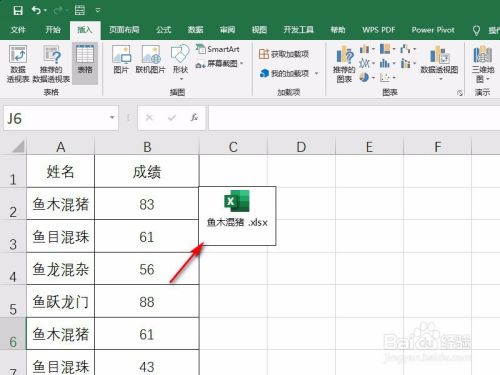Click the 数据透视图 PivotChart button
The image size is (500, 375).
[x=439, y=63]
